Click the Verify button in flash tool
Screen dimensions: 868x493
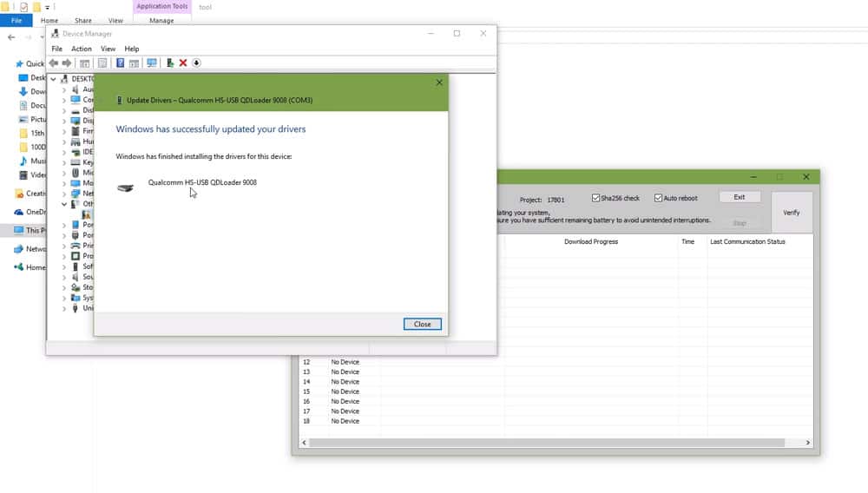point(792,213)
